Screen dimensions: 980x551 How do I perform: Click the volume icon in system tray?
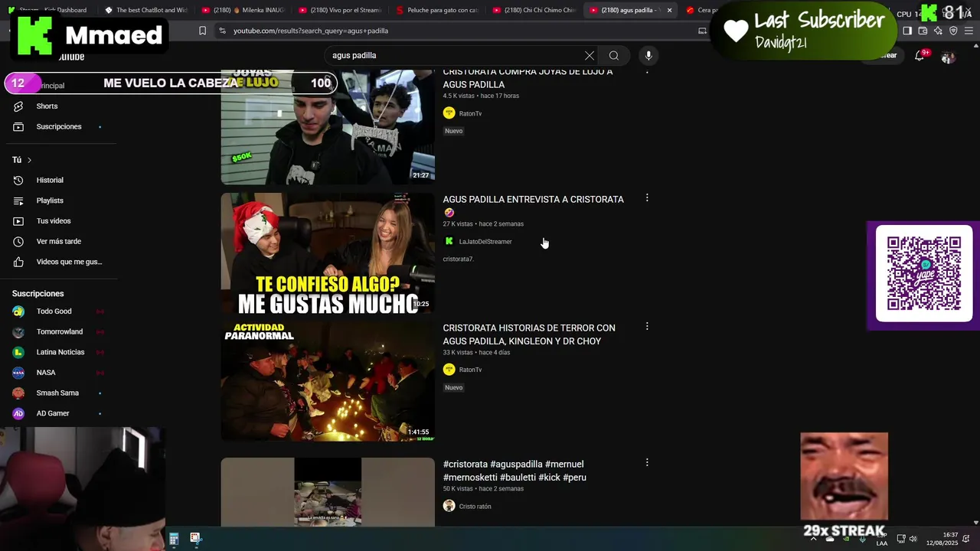[x=913, y=539]
